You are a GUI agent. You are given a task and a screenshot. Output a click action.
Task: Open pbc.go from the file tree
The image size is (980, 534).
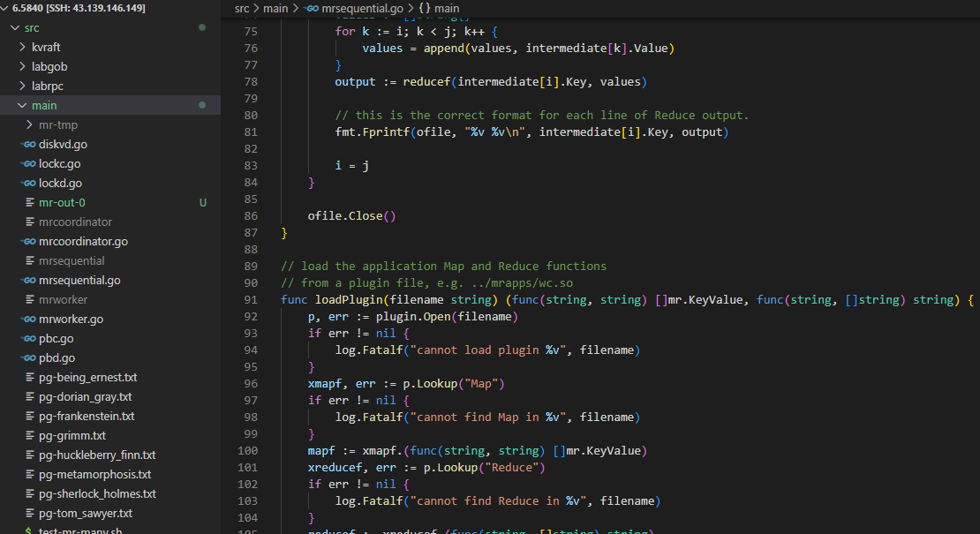[x=57, y=339]
